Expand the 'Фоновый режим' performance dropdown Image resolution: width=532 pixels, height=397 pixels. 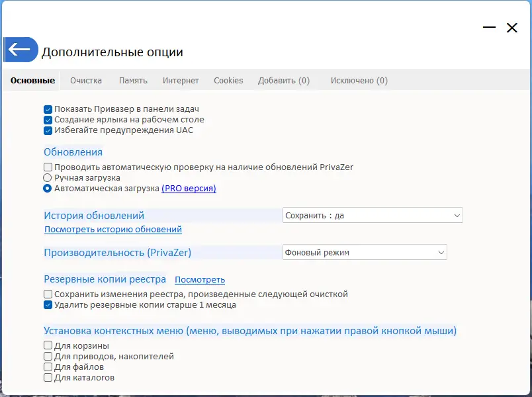click(365, 252)
